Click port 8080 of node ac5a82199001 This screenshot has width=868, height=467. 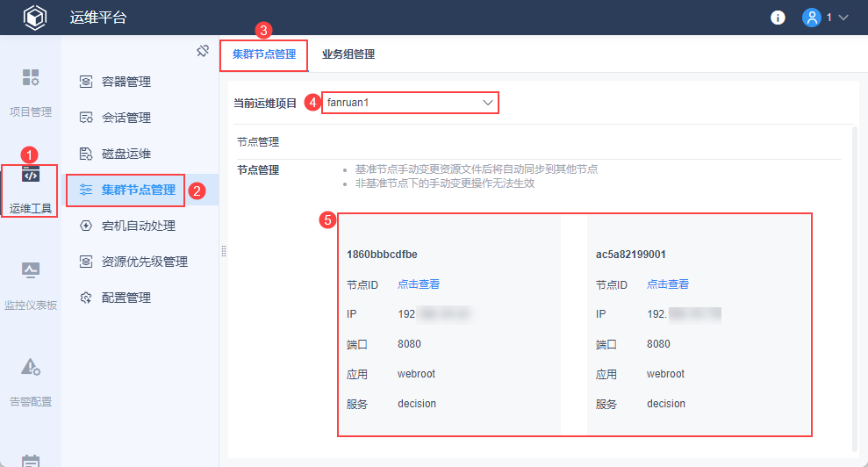[658, 344]
